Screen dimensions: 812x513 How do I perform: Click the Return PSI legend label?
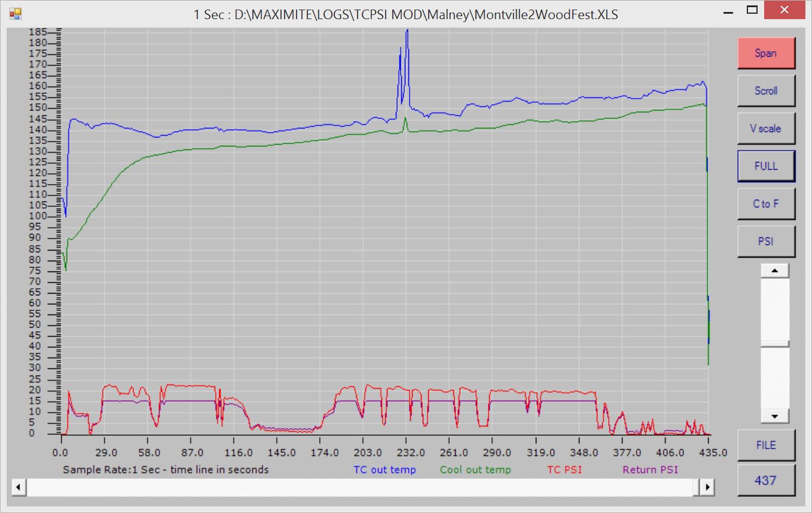[651, 470]
